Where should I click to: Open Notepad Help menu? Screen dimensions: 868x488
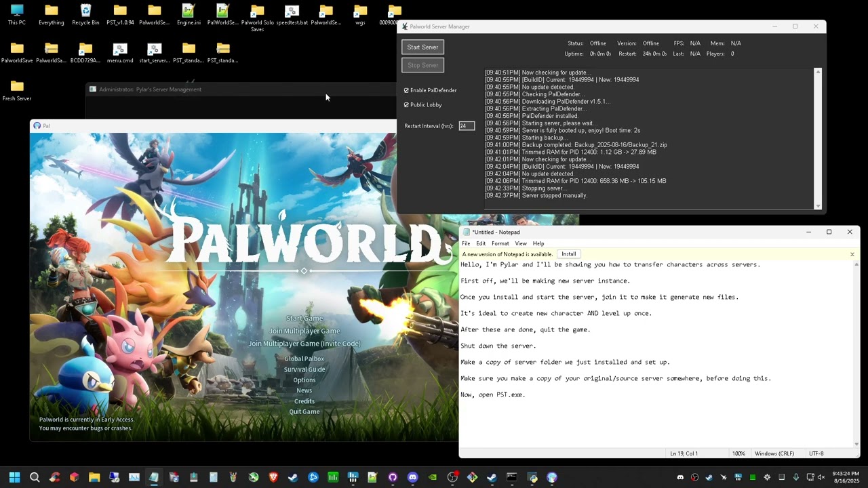tap(538, 243)
